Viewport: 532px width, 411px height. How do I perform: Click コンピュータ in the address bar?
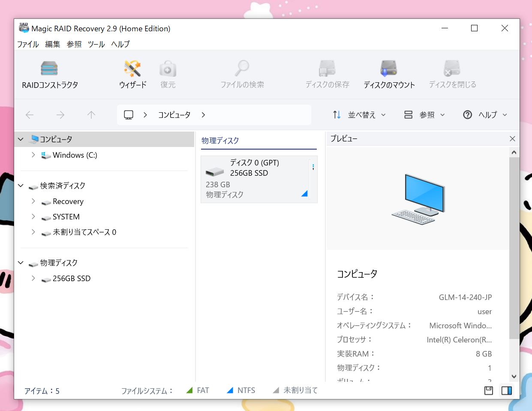(x=174, y=115)
